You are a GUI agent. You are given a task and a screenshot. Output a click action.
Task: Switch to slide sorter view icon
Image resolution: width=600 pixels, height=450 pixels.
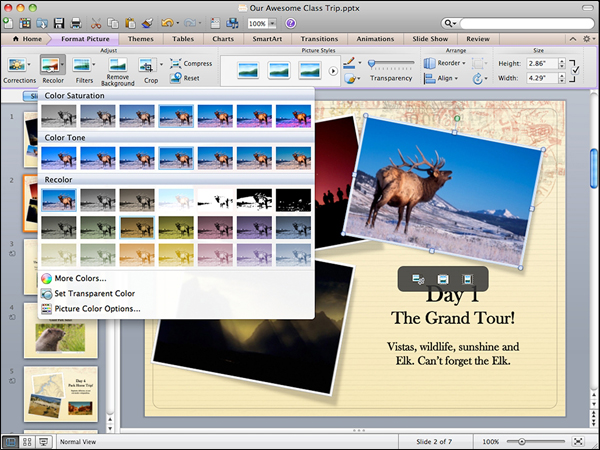pyautogui.click(x=27, y=441)
